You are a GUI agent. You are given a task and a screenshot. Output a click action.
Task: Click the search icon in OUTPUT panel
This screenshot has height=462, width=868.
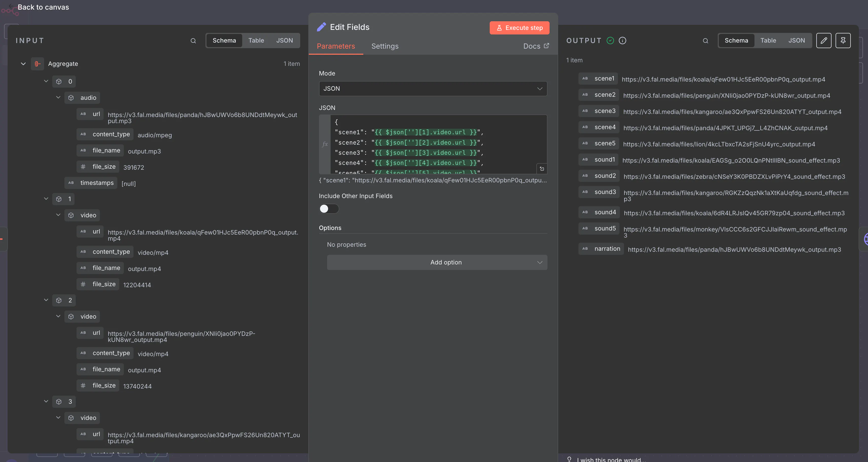(705, 41)
